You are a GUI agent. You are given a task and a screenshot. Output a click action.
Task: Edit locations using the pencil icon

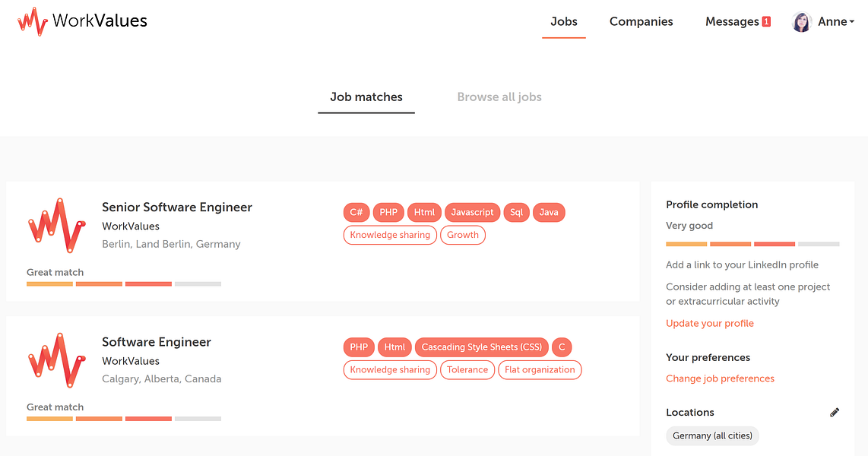click(x=835, y=412)
